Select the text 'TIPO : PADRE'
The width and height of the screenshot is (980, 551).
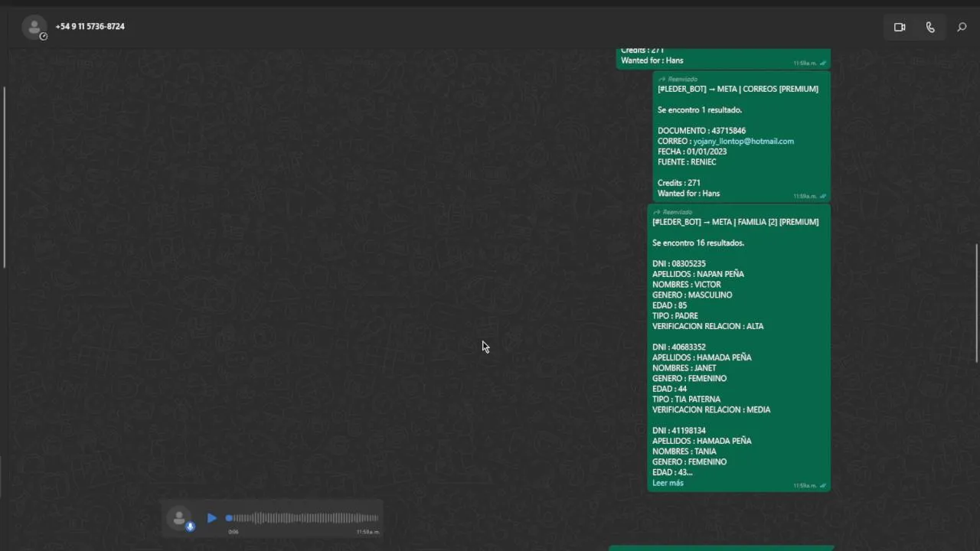[675, 315]
